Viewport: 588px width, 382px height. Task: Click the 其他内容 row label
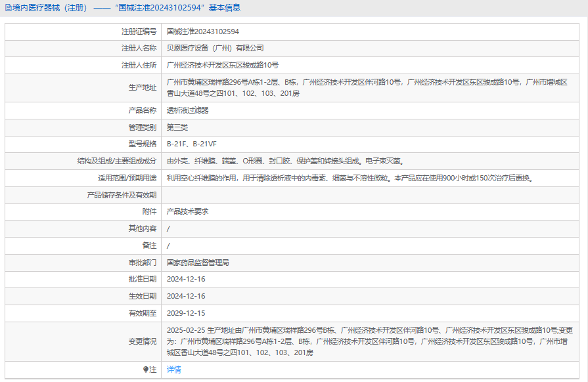(x=143, y=228)
